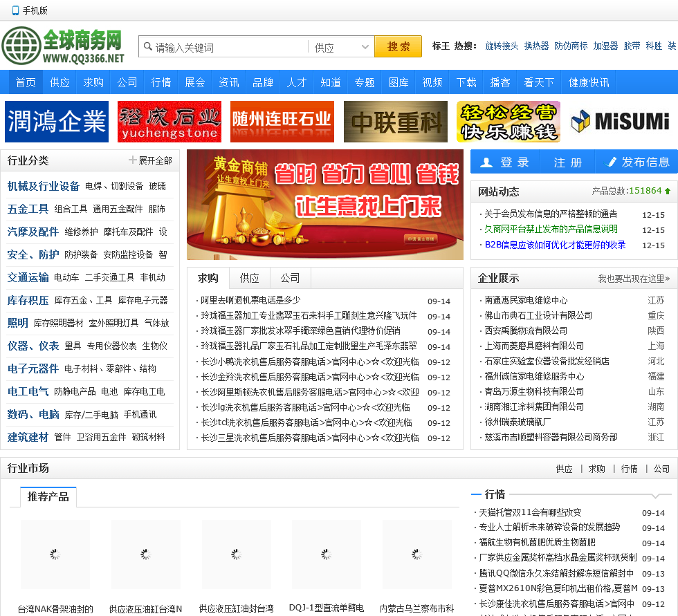Image resolution: width=678 pixels, height=616 pixels.
Task: Open 品牌 in the navigation bar
Action: click(263, 82)
